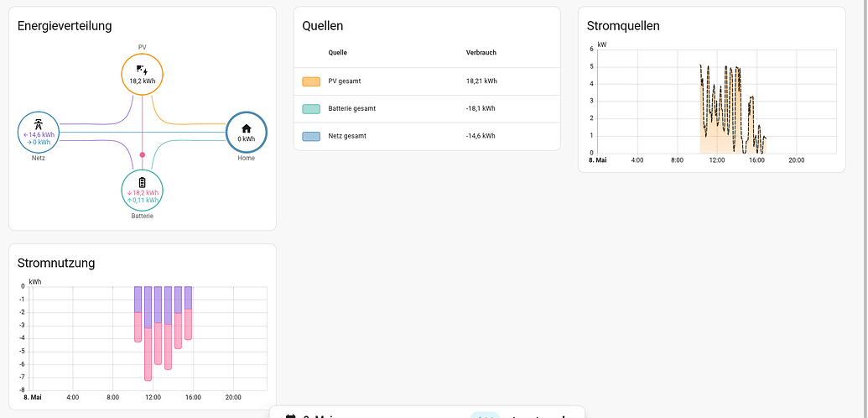
Task: Click the Verbrauch column header
Action: 481,53
